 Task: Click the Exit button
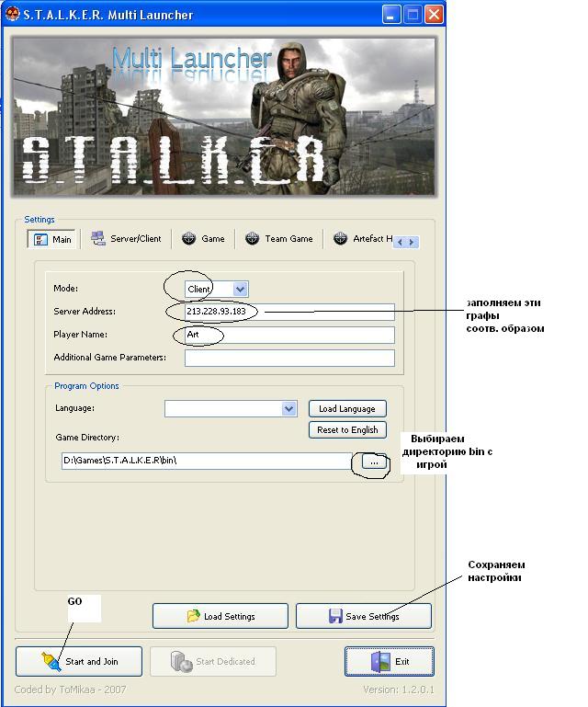(390, 661)
